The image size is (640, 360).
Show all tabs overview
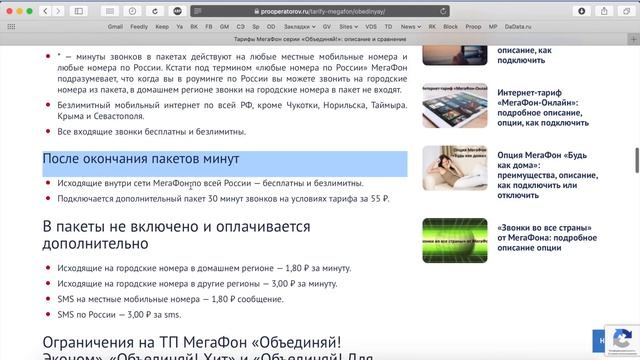(626, 11)
